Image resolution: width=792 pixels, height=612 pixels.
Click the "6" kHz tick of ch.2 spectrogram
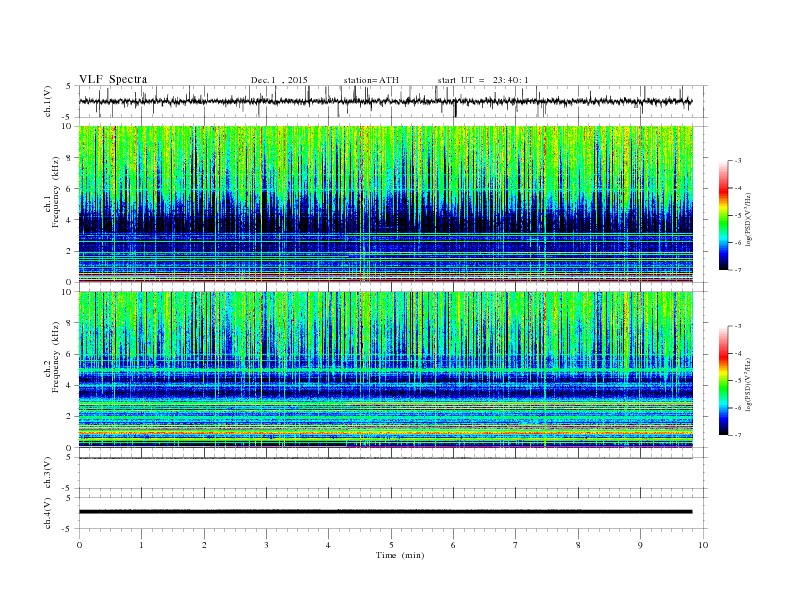point(69,354)
